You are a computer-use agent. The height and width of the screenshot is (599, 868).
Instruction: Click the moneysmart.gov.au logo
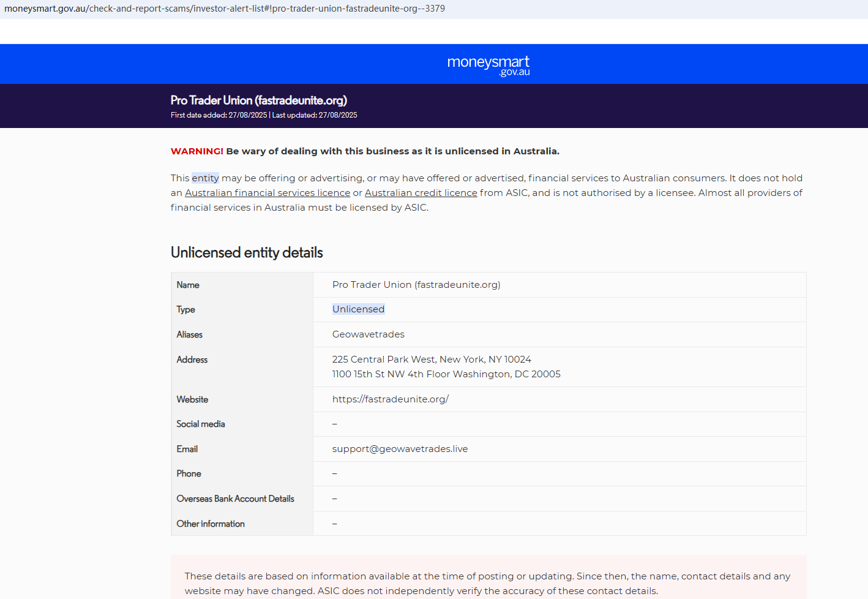tap(488, 66)
